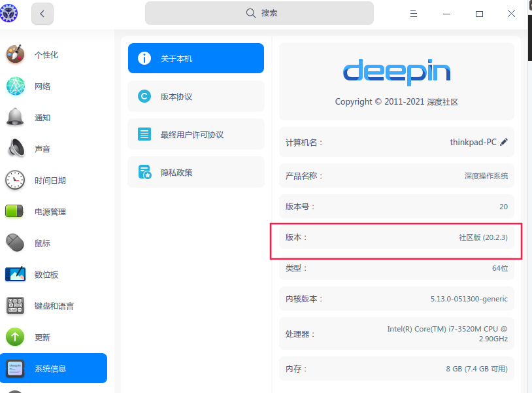This screenshot has width=532, height=393.
Task: Click the privacy icon beside 隐私政策
Action: point(144,172)
